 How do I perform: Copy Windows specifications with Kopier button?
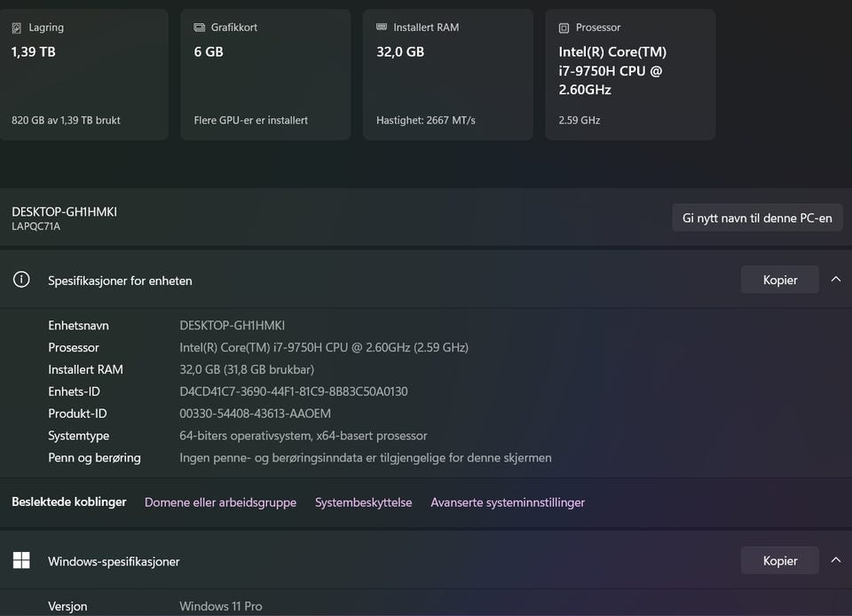(780, 561)
